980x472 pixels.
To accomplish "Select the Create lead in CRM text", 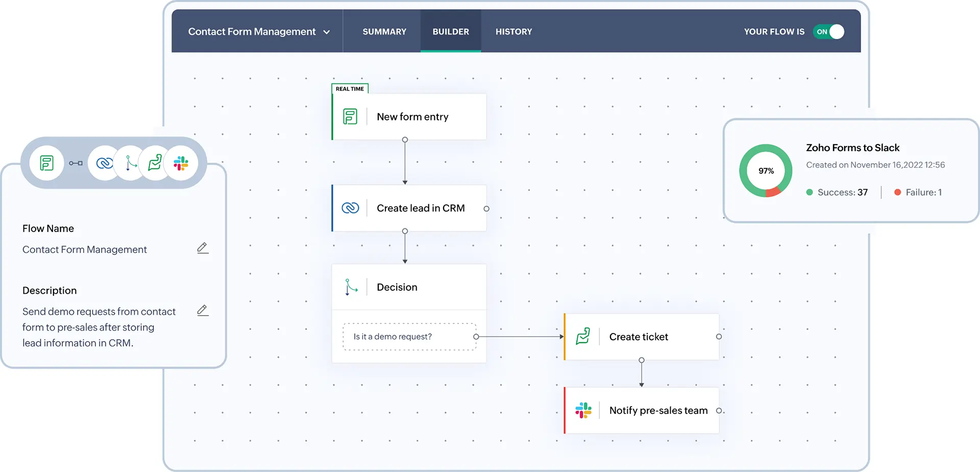I will click(x=421, y=208).
